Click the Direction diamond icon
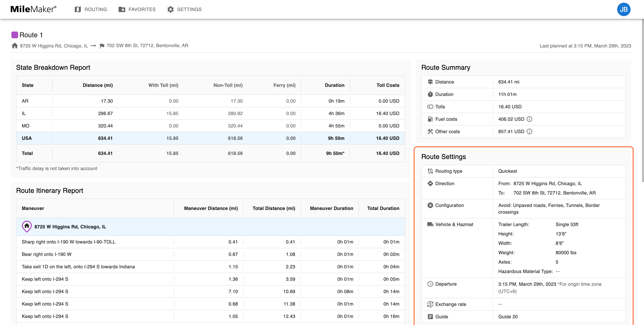Screen dimensions: 644x325 click(x=430, y=183)
